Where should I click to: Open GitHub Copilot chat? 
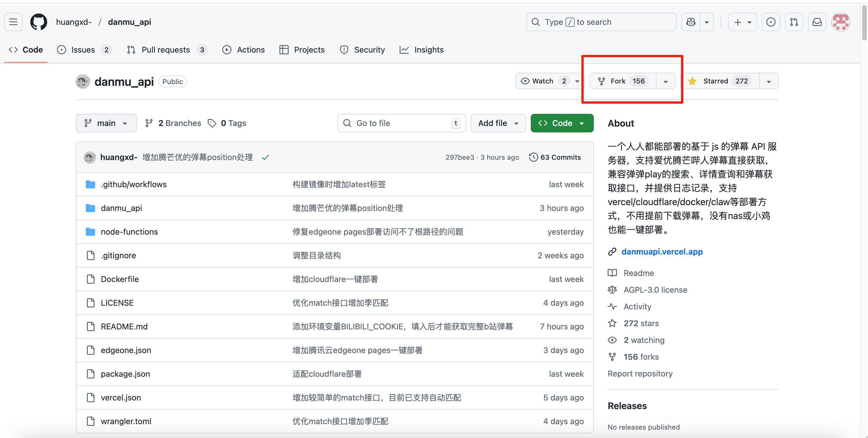pos(690,22)
